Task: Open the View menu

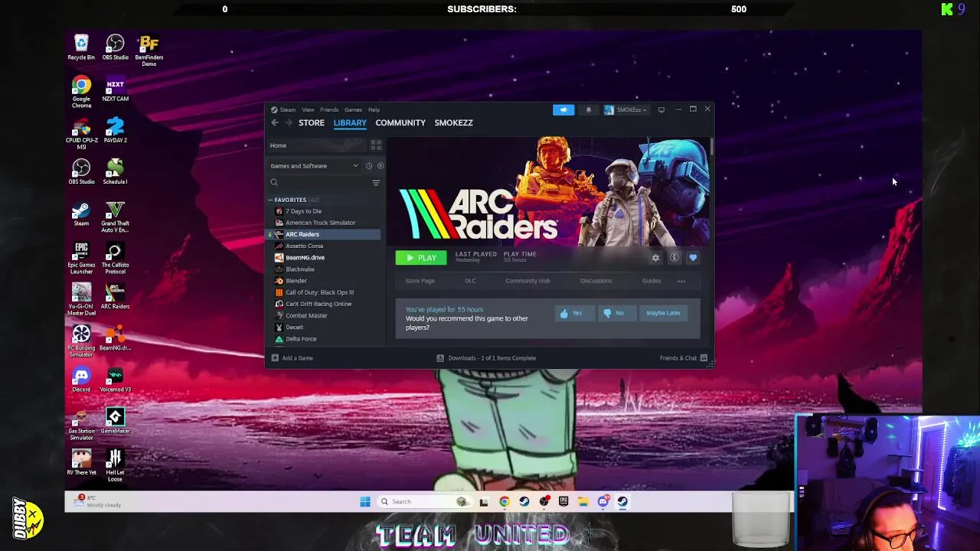Action: click(x=308, y=109)
